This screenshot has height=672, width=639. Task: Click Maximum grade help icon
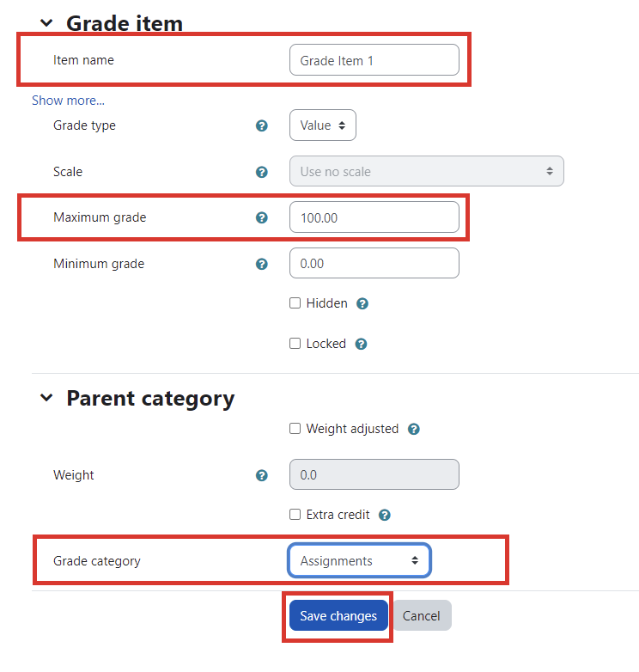tap(262, 218)
